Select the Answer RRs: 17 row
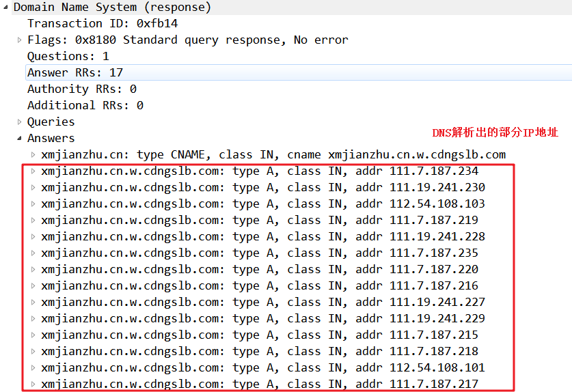 pyautogui.click(x=299, y=72)
